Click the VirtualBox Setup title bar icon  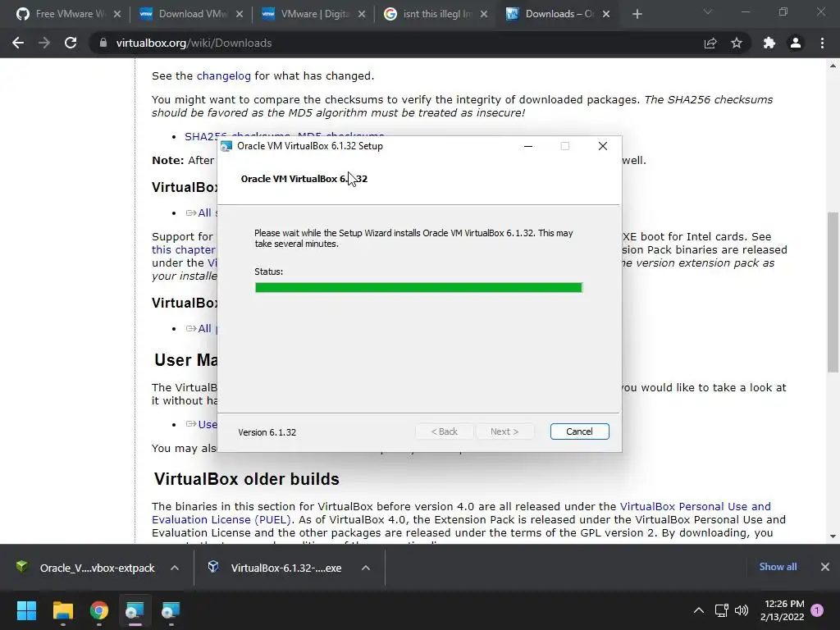[226, 146]
